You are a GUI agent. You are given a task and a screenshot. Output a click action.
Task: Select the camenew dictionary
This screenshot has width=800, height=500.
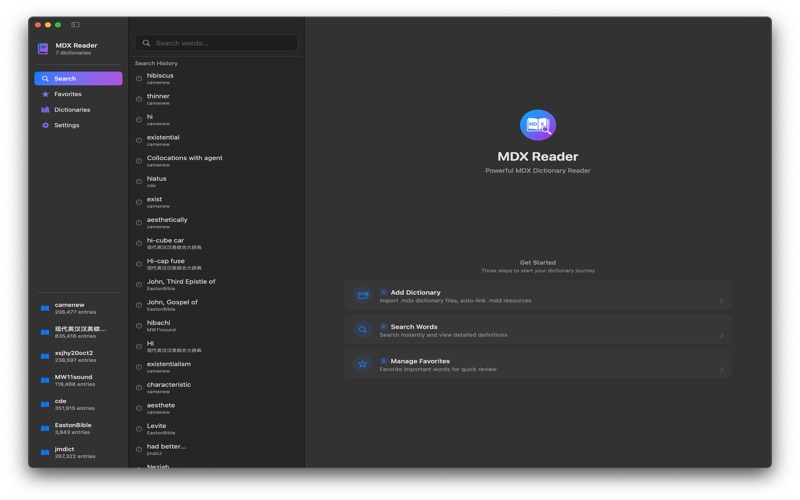click(x=78, y=308)
